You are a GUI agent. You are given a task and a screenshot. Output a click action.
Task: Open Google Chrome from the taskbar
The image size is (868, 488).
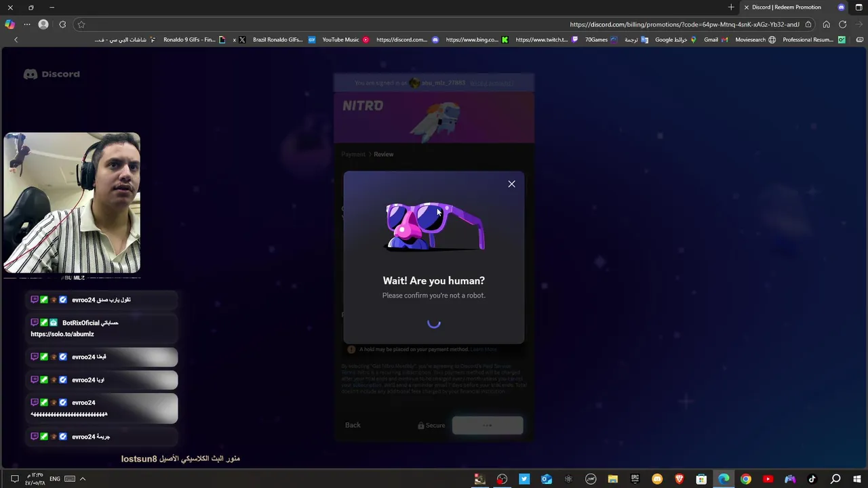746,479
